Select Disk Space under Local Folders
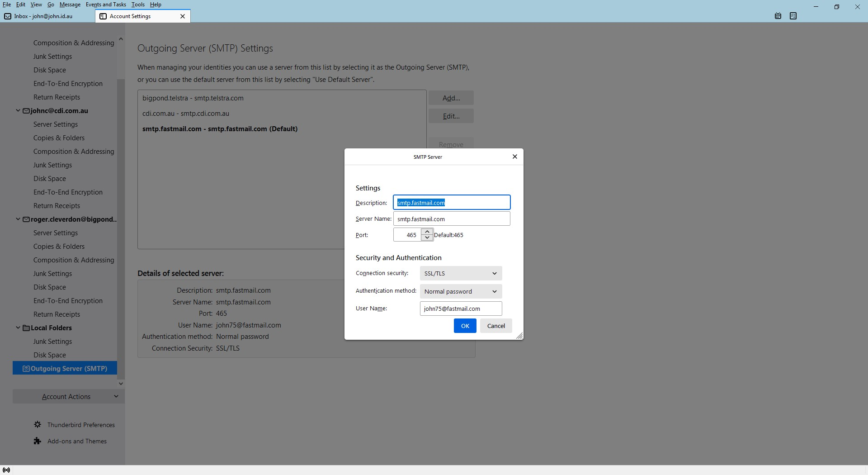Screen dimensions: 868x475 [x=50, y=355]
